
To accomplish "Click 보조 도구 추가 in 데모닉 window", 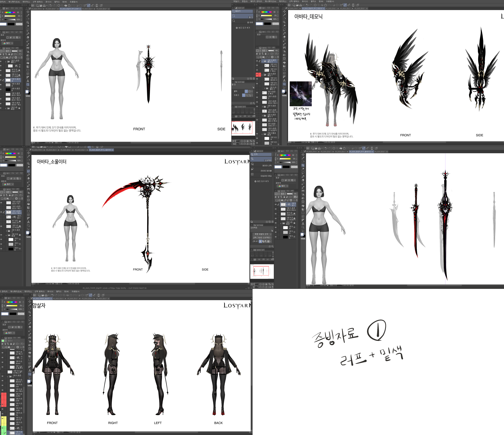I will tap(243, 28).
